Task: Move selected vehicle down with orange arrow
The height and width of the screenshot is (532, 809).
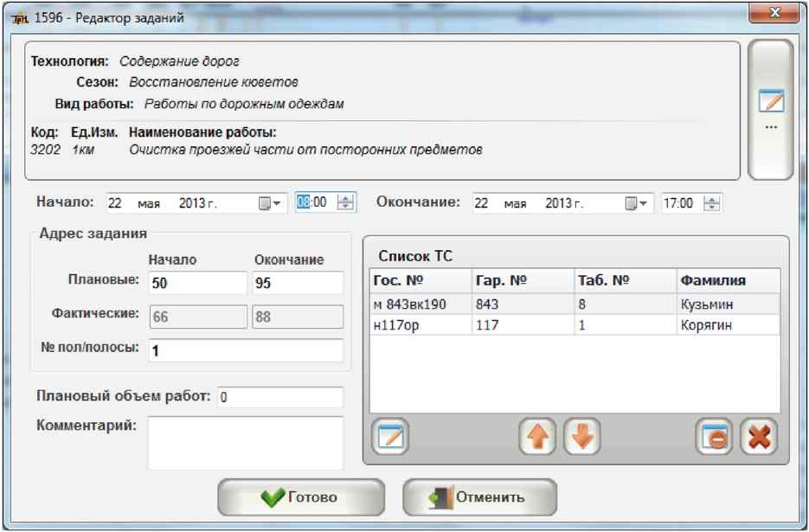Action: coord(581,437)
